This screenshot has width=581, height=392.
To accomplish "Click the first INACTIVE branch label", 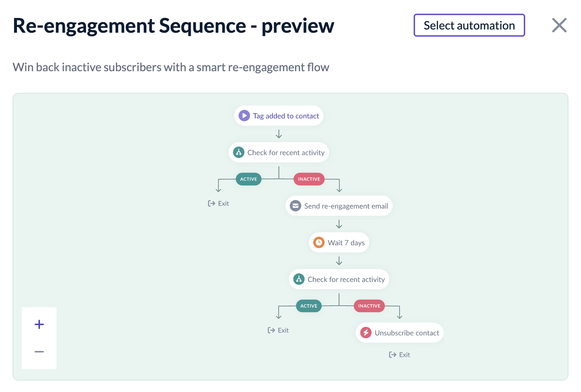I will click(x=309, y=179).
